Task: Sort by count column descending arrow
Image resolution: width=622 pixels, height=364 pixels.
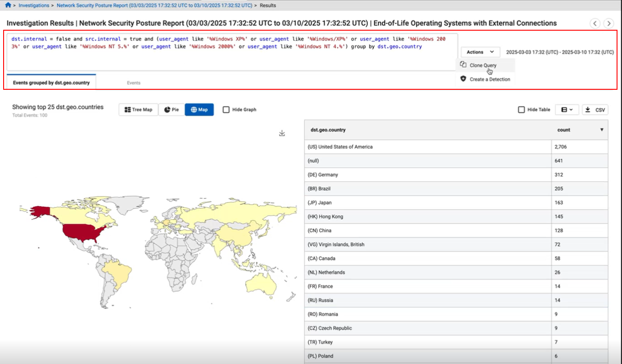Action: [x=601, y=130]
